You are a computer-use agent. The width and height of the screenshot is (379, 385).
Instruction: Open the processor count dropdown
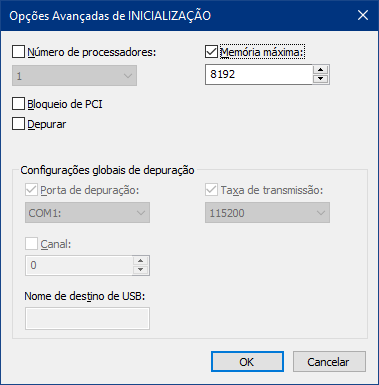pos(74,76)
